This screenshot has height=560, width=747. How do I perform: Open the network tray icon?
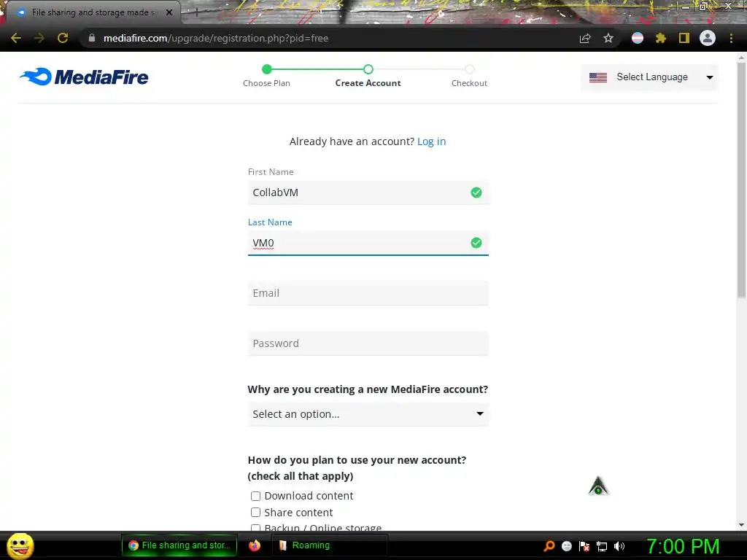coord(602,546)
